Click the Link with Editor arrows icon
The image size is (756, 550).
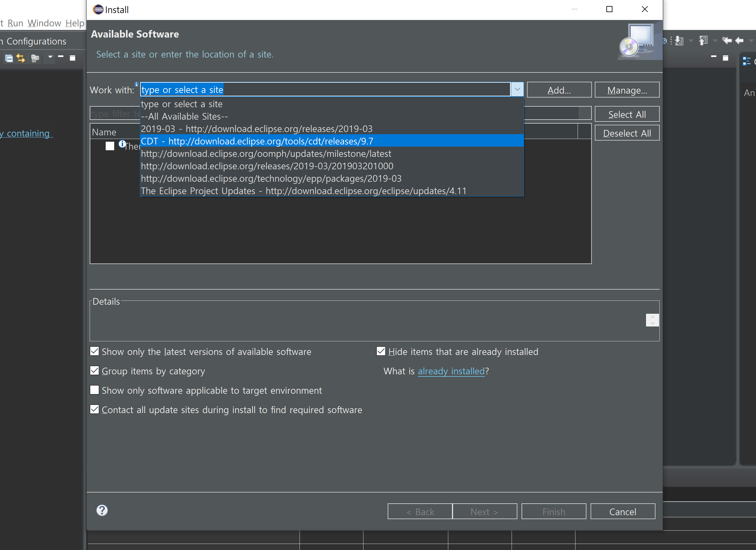[21, 58]
